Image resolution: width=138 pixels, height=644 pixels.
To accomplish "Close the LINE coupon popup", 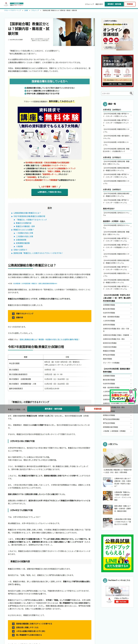I will (135, 390).
